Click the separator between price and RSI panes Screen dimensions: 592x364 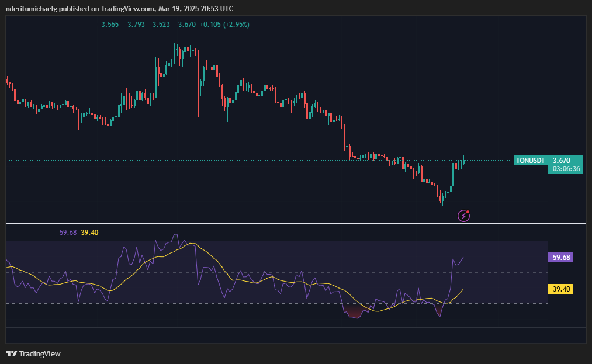(296, 224)
